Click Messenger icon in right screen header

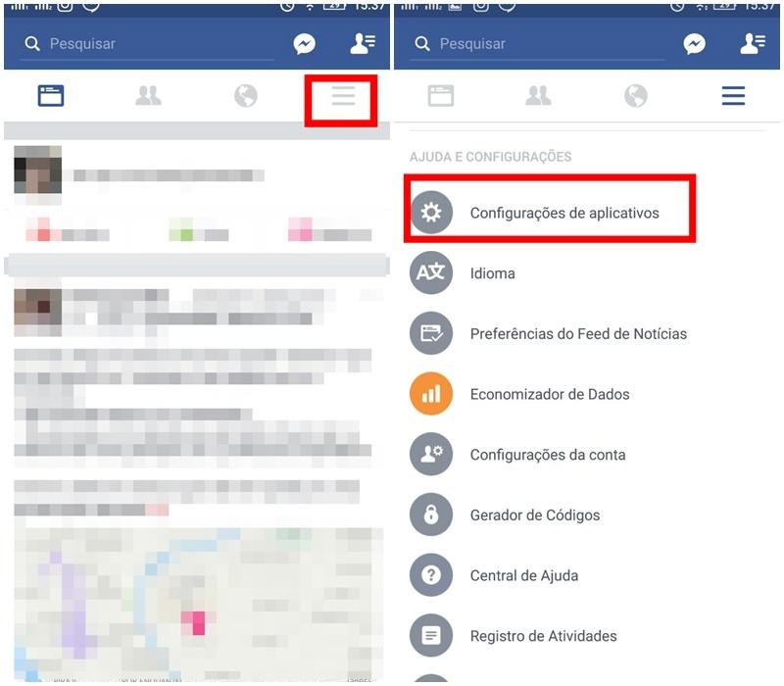[694, 44]
